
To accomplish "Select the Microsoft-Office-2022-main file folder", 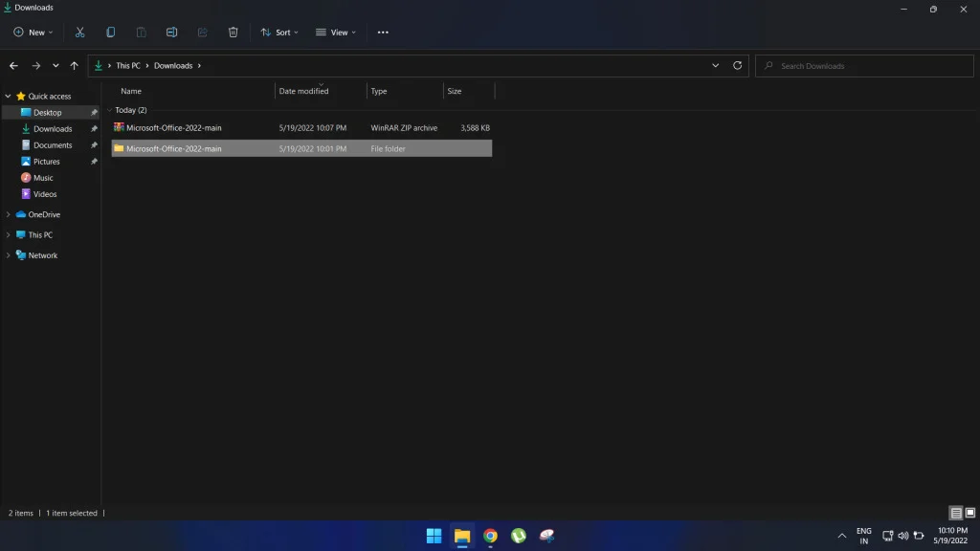I will [x=301, y=148].
